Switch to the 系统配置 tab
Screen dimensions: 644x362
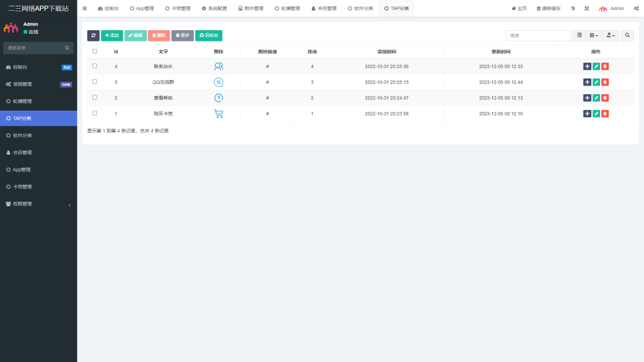coord(214,9)
